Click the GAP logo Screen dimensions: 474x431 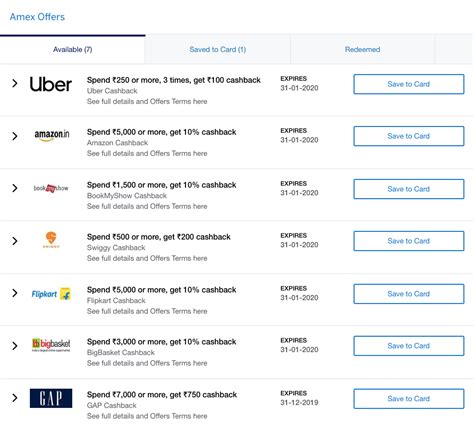coord(51,398)
